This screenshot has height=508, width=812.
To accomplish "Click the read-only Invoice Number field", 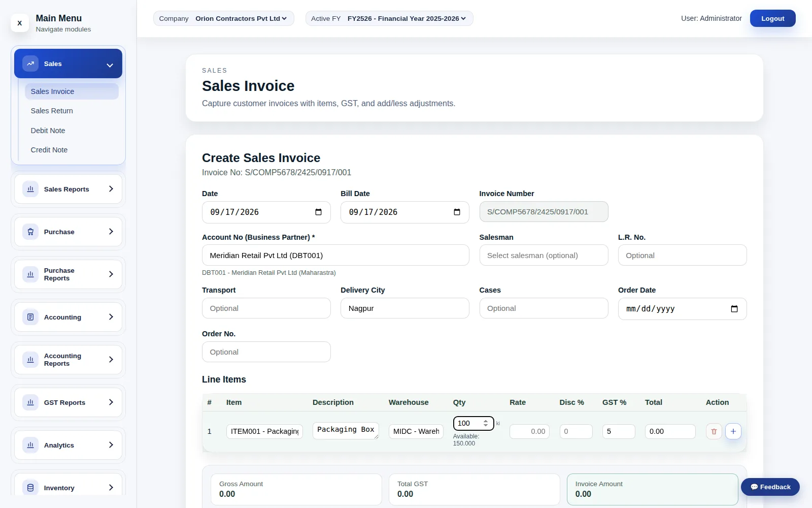I will [x=544, y=212].
